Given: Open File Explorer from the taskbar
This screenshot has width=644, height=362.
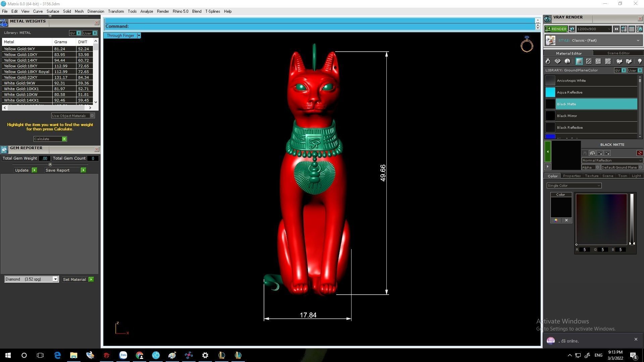Looking at the screenshot, I should tap(73, 355).
